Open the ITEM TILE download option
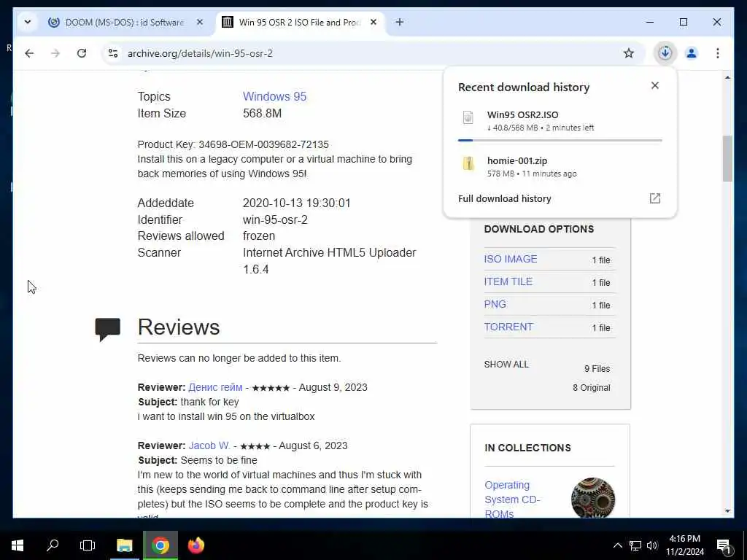 508,281
